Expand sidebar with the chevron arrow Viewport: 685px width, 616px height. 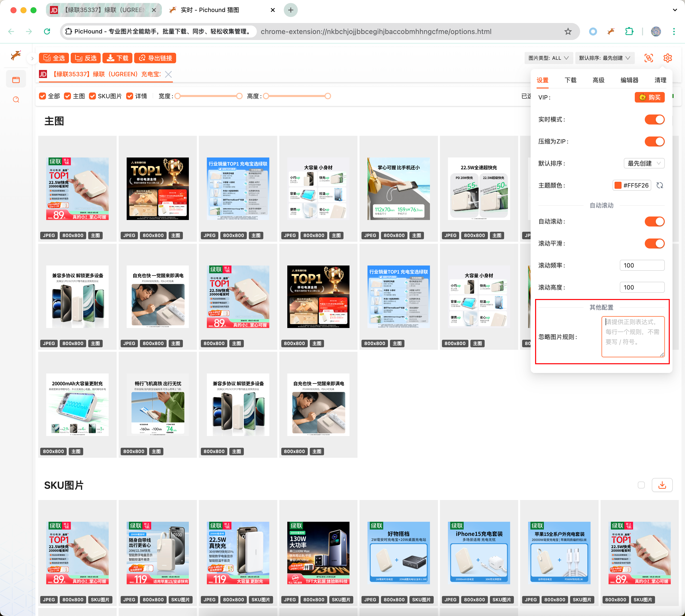(x=32, y=58)
